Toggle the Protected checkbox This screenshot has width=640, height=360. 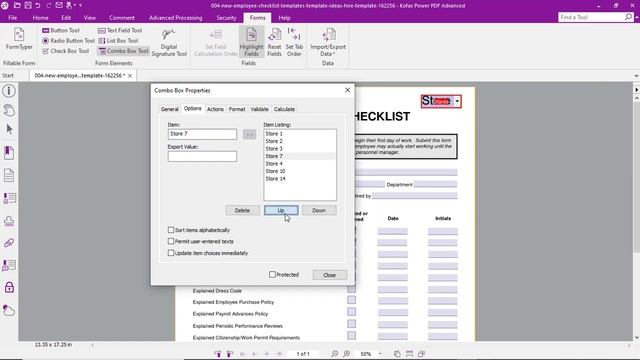(272, 275)
